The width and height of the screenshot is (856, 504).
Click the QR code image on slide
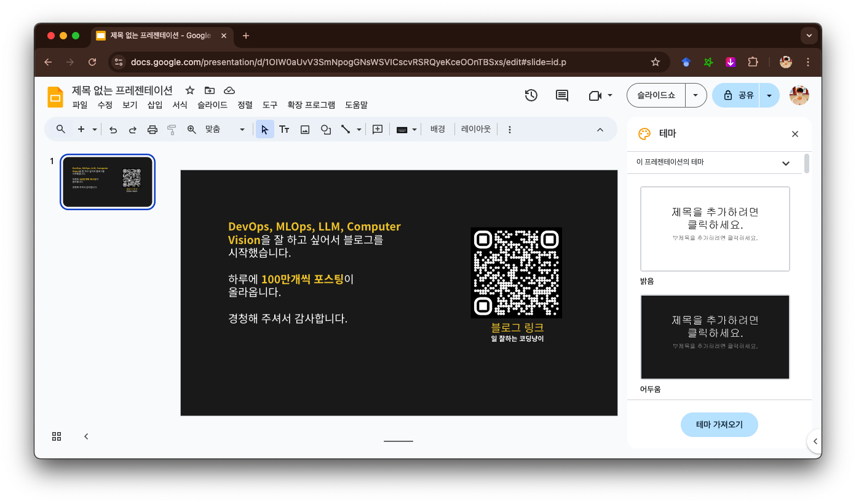[x=517, y=273]
